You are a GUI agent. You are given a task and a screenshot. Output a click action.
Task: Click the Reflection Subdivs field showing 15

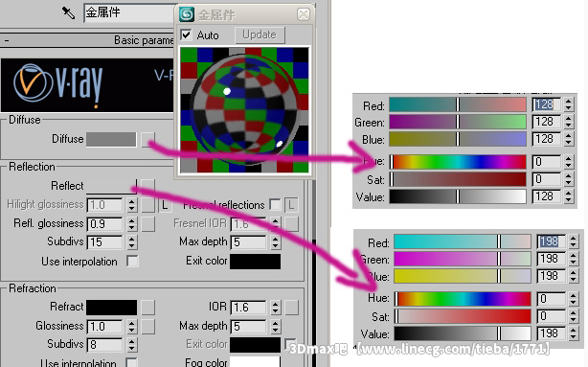[104, 242]
